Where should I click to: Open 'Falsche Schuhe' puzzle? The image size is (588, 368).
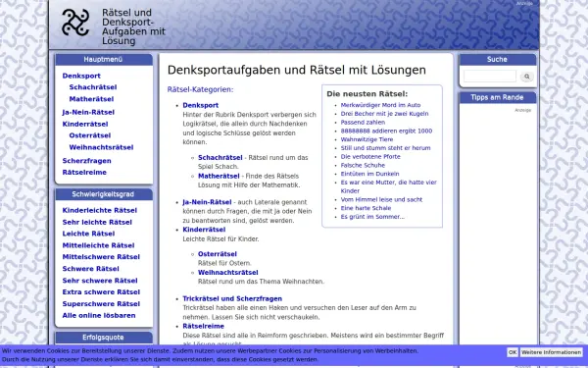click(363, 165)
